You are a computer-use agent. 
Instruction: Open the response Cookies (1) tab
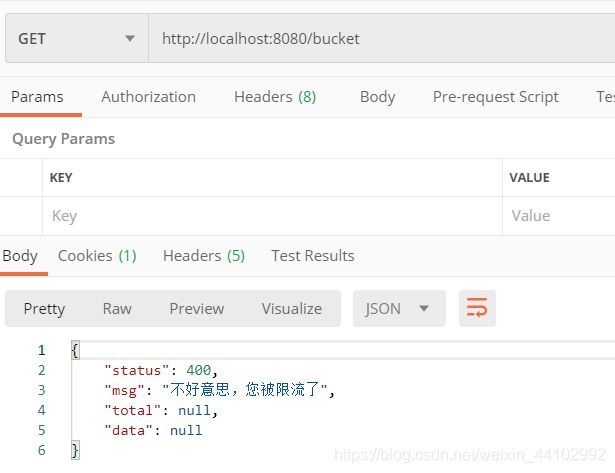[x=97, y=256]
